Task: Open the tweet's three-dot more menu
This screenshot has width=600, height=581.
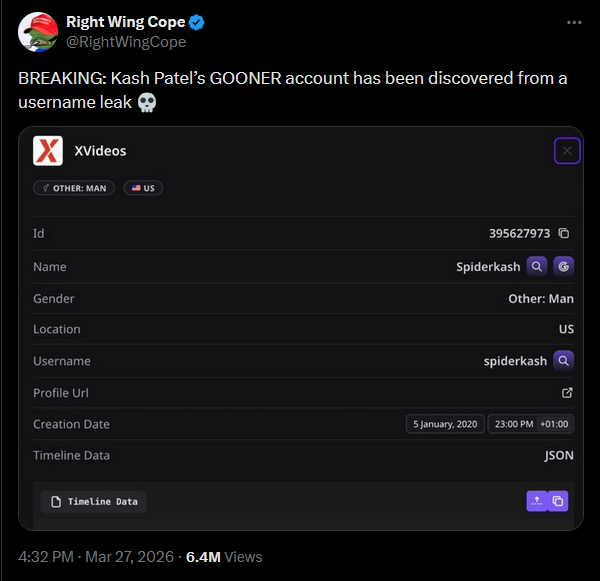Action: pyautogui.click(x=574, y=22)
